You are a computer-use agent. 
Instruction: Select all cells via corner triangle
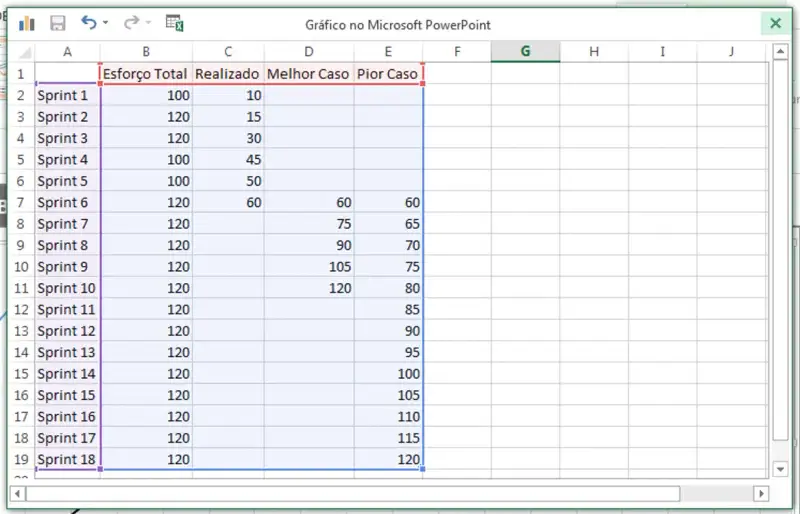[x=23, y=52]
